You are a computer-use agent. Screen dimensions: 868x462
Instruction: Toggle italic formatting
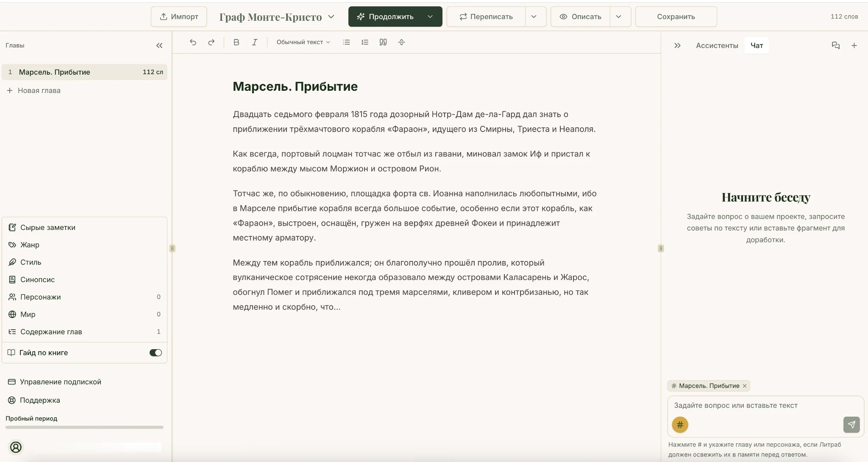tap(254, 42)
